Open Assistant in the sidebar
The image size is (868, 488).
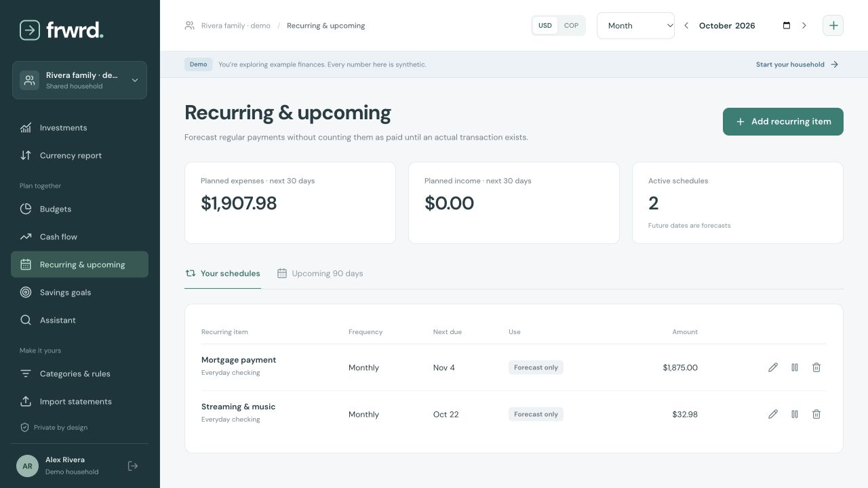79,320
